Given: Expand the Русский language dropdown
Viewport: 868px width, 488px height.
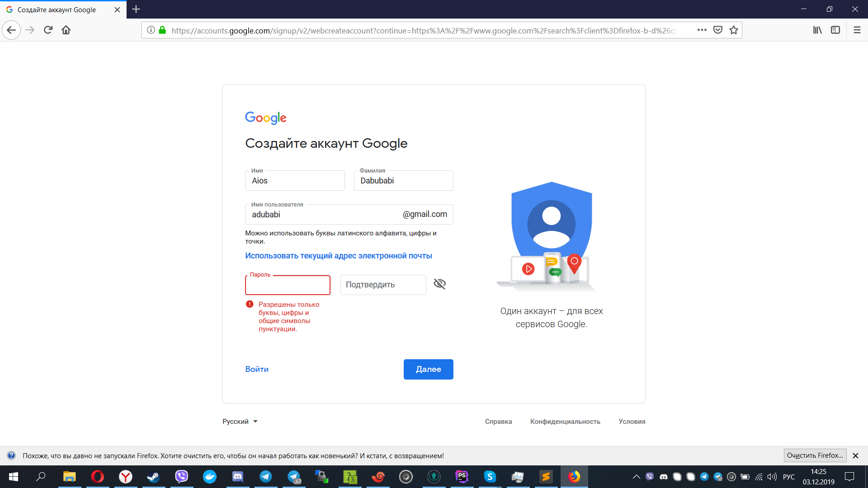Looking at the screenshot, I should pyautogui.click(x=240, y=422).
